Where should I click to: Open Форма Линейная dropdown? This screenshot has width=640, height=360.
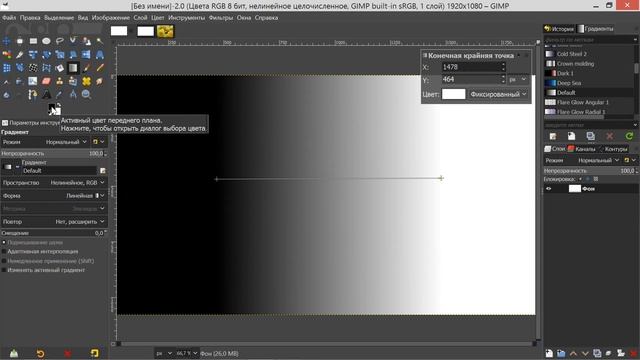click(x=54, y=196)
